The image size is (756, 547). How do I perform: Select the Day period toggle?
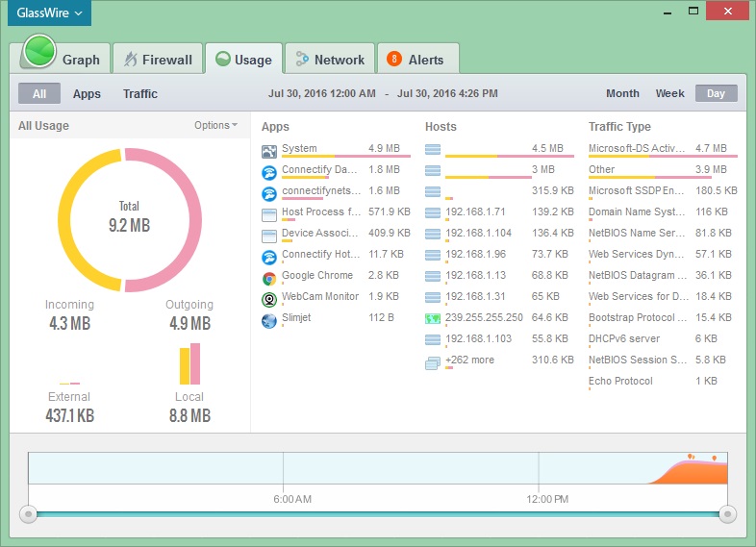(716, 93)
